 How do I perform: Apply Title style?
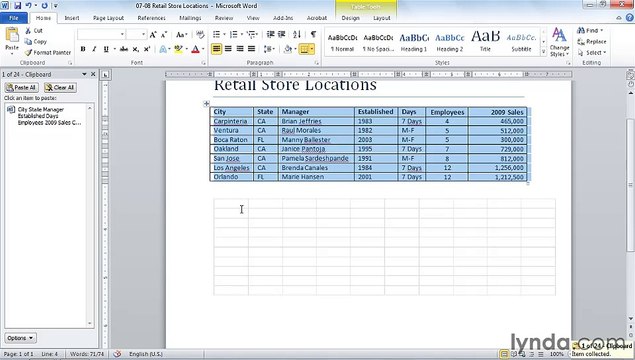485,42
